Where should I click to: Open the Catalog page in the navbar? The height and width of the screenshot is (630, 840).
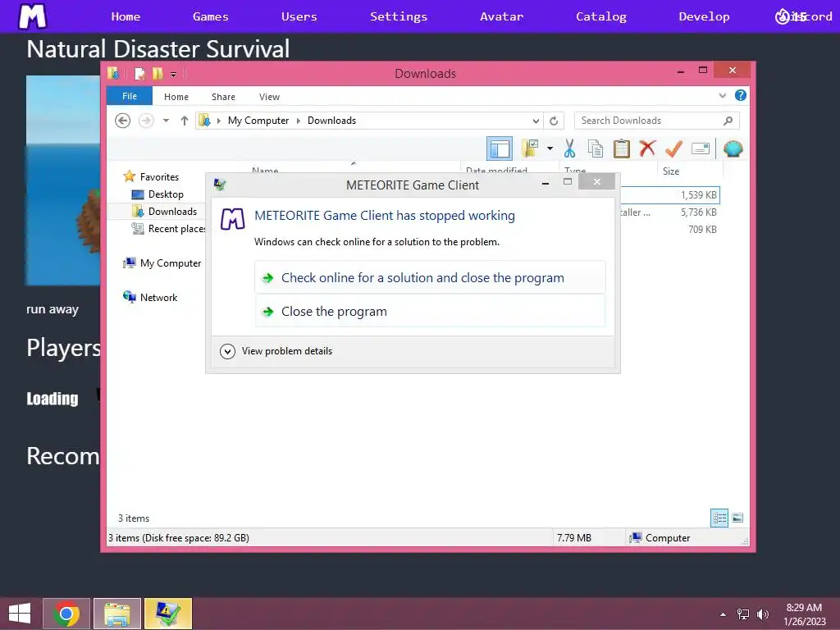pyautogui.click(x=601, y=16)
